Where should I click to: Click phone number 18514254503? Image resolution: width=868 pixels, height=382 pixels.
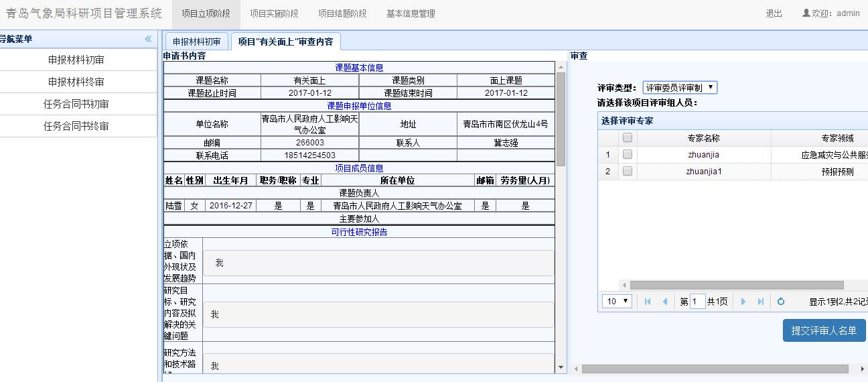pyautogui.click(x=309, y=155)
